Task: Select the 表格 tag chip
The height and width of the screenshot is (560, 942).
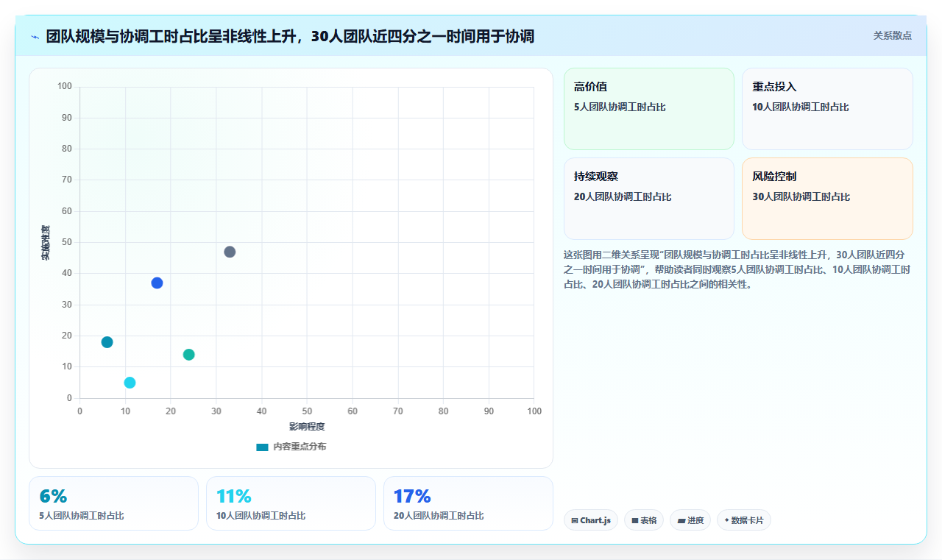Action: point(644,520)
